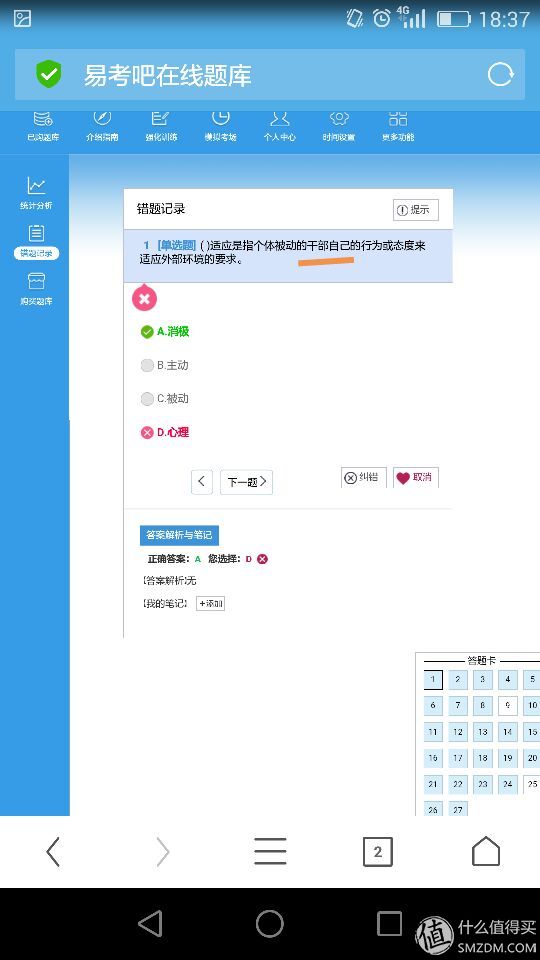Select option B.主动

click(165, 366)
